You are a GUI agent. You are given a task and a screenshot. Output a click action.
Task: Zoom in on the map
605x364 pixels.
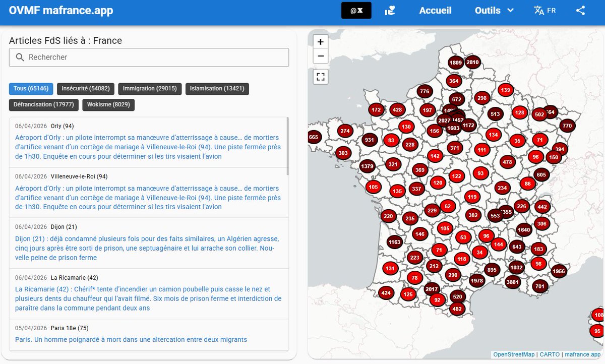point(320,41)
